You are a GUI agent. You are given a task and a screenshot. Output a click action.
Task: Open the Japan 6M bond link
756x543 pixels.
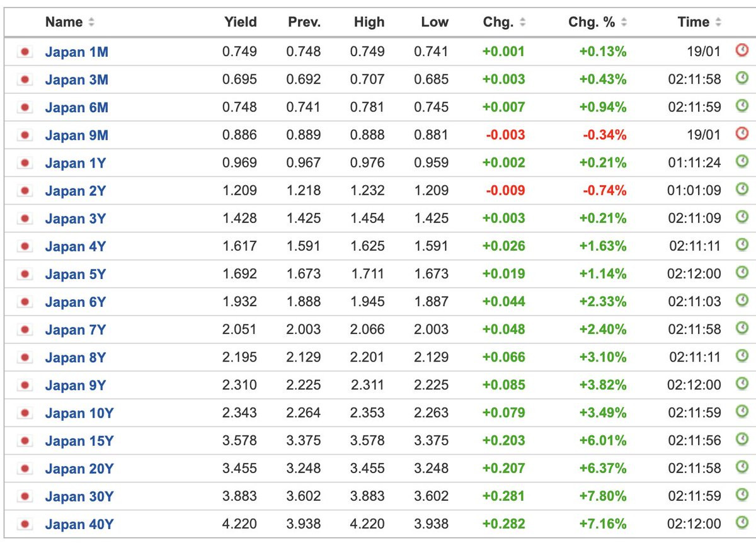(77, 108)
